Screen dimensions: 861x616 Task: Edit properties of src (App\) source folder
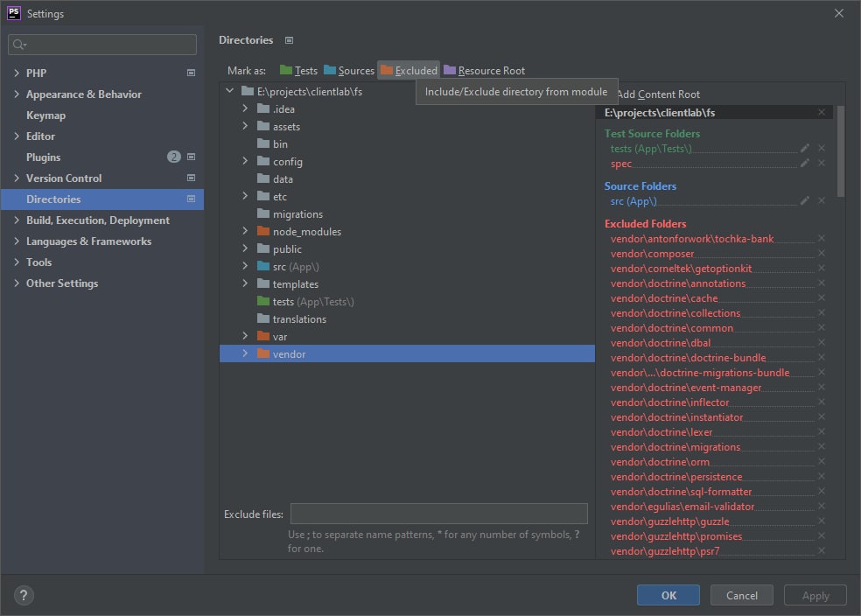click(805, 201)
